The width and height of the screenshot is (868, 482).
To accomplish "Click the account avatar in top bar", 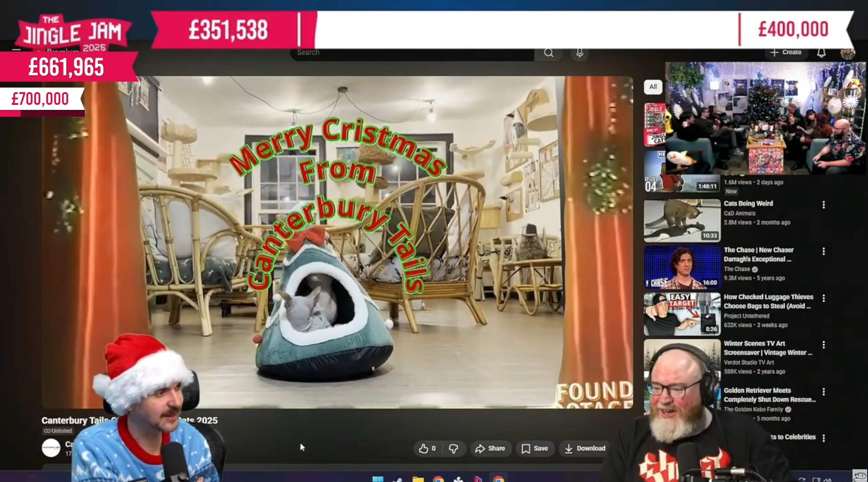I will pyautogui.click(x=847, y=53).
